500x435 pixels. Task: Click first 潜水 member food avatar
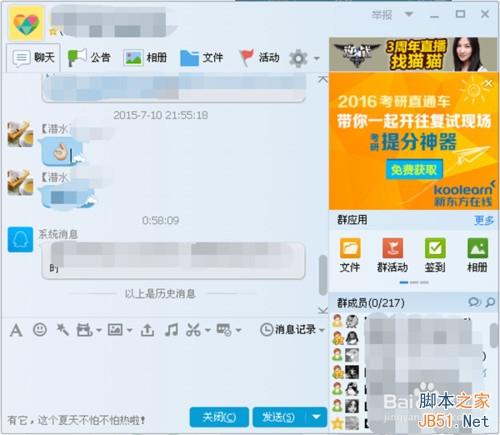click(20, 134)
